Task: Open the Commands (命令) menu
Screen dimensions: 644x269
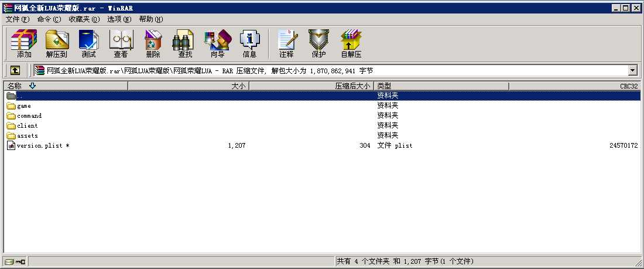Action: pyautogui.click(x=49, y=19)
